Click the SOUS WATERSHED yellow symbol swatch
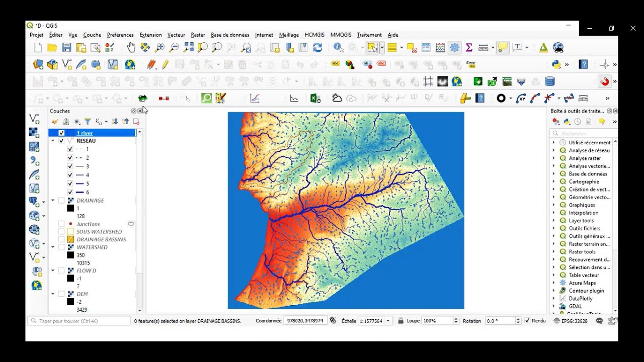 tap(70, 232)
